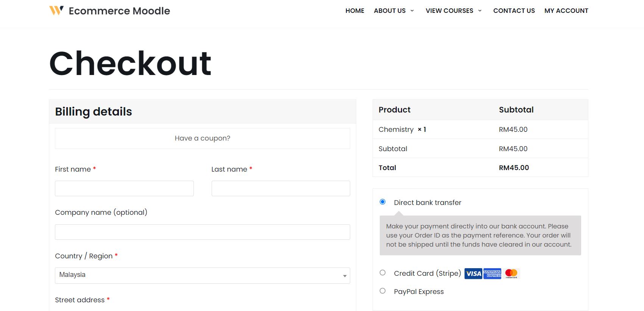Viewport: 644px width, 311px height.
Task: Expand the About Us submenu chevron
Action: click(412, 11)
